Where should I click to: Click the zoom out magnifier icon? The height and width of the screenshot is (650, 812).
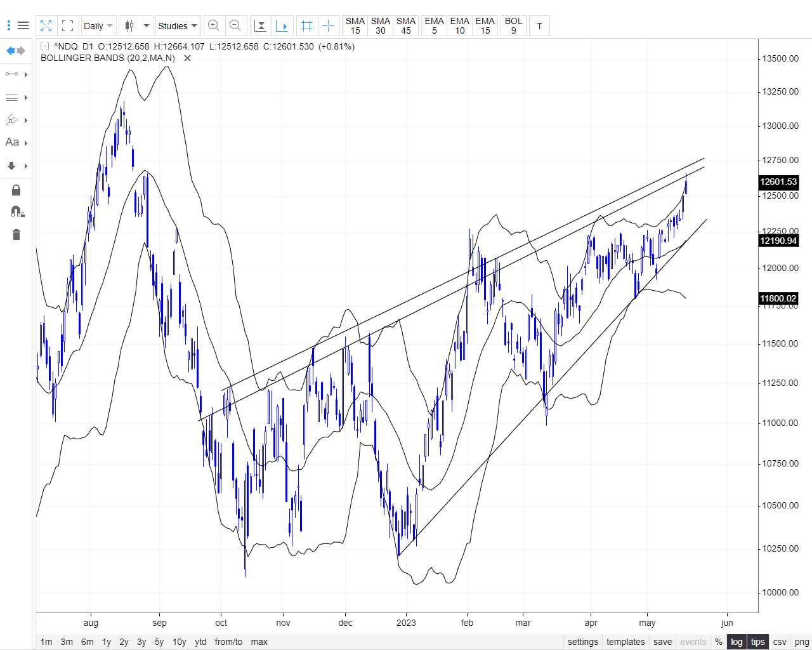click(x=235, y=25)
